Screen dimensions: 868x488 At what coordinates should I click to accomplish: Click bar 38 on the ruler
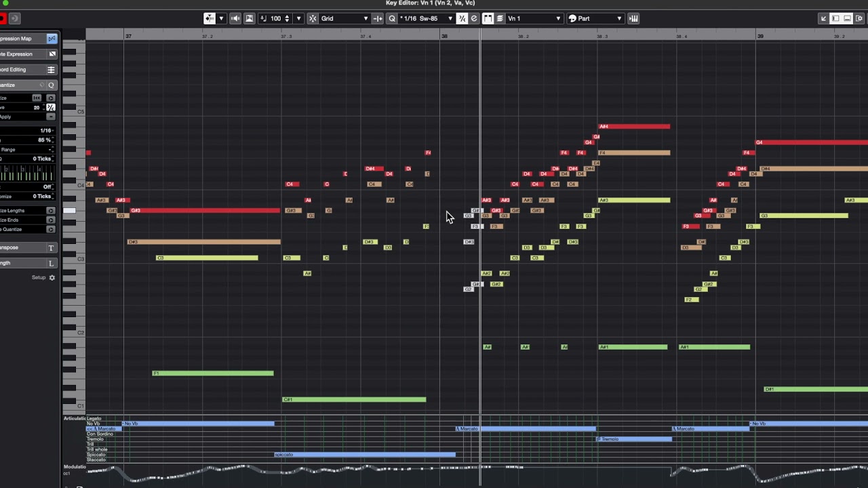(x=444, y=36)
